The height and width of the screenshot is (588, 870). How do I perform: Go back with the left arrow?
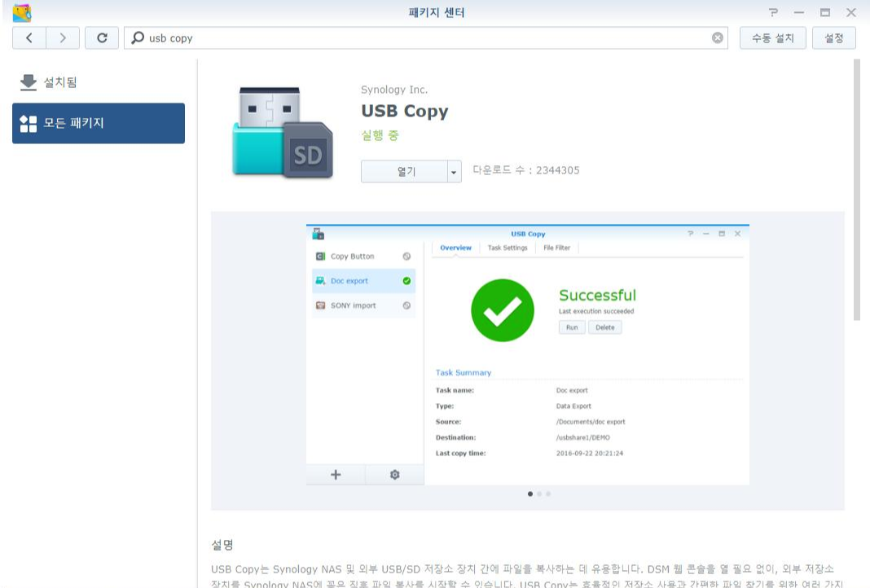(29, 37)
